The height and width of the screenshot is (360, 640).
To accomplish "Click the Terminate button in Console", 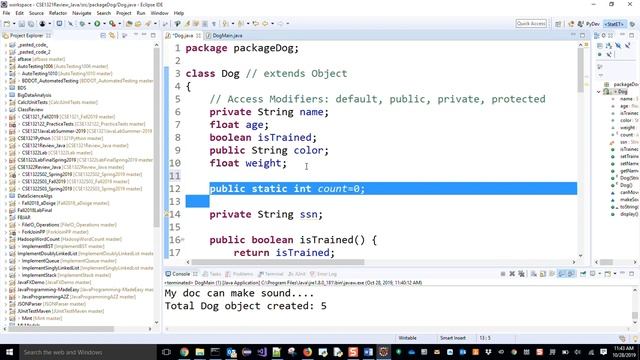I will 503,274.
